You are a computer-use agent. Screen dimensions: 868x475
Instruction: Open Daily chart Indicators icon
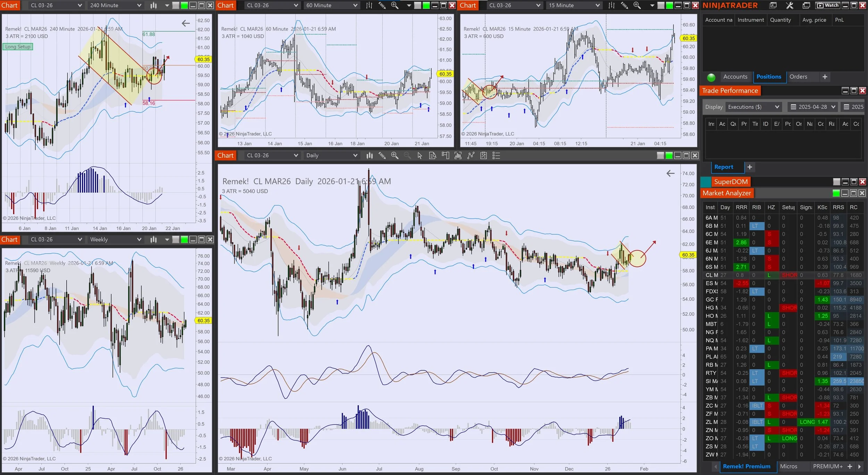click(458, 156)
